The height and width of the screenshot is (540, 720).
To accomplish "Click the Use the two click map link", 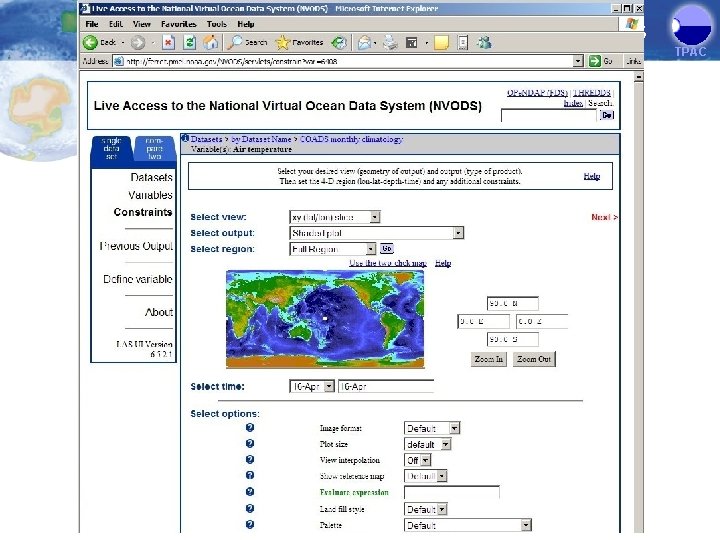I will click(x=388, y=263).
